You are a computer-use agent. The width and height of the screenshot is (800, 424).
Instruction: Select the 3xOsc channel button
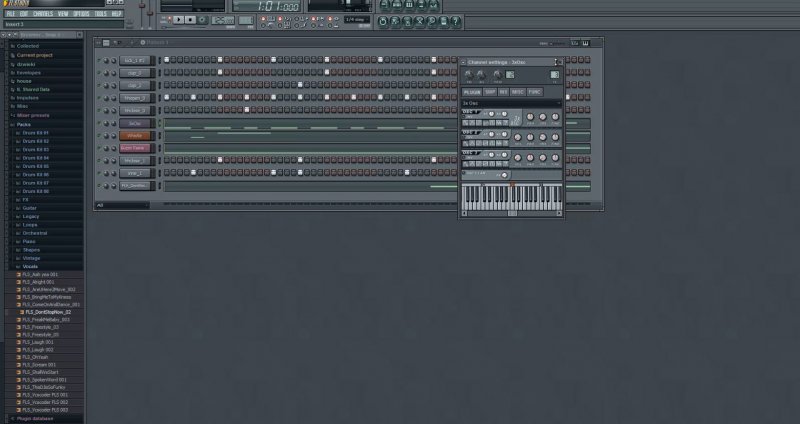(x=134, y=123)
